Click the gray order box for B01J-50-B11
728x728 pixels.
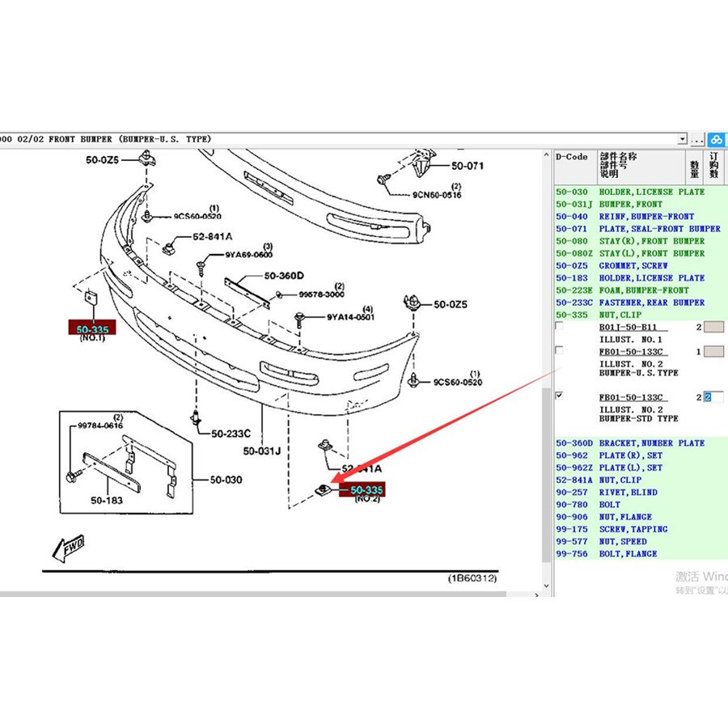click(713, 327)
